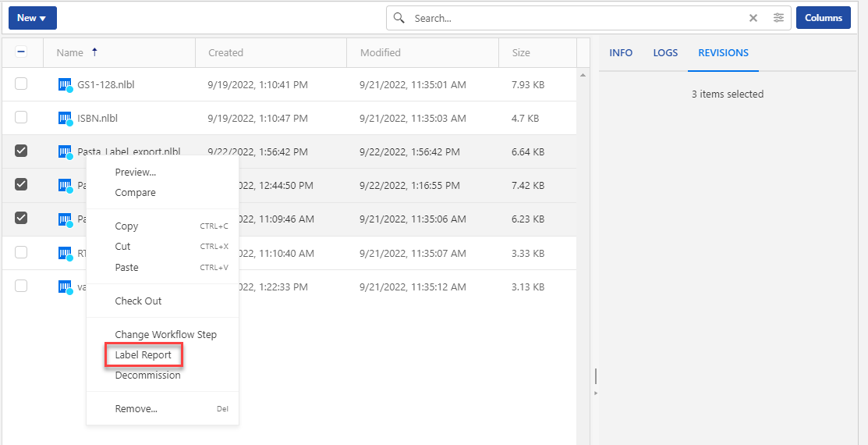868x445 pixels.
Task: Click the Name column sort arrow
Action: tap(95, 52)
